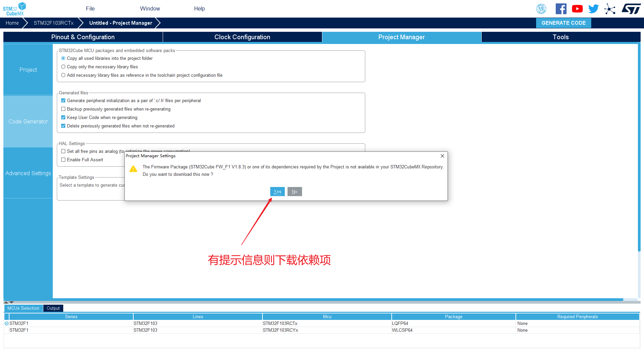Click Yes to download firmware package
644x352 pixels.
point(277,191)
